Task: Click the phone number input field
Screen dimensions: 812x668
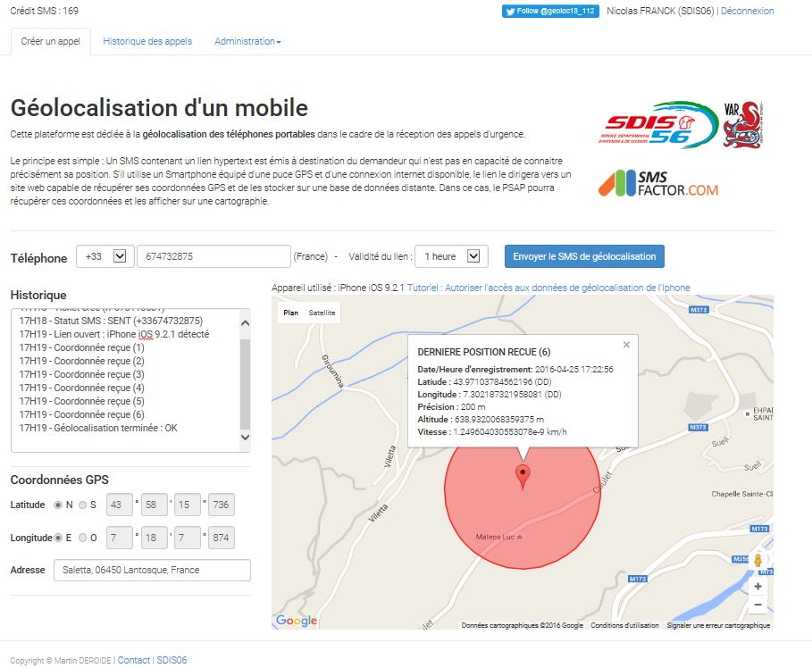Action: point(213,256)
